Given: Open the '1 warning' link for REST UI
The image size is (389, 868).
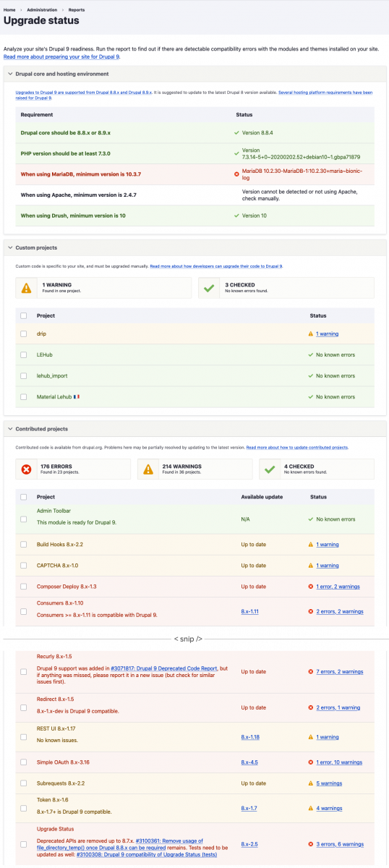Looking at the screenshot, I should (327, 737).
